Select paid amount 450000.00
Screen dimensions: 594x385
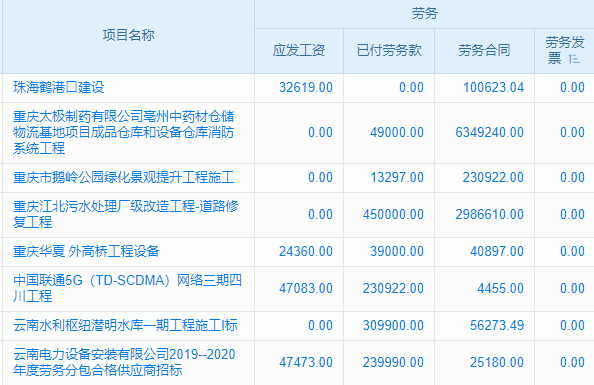(393, 214)
